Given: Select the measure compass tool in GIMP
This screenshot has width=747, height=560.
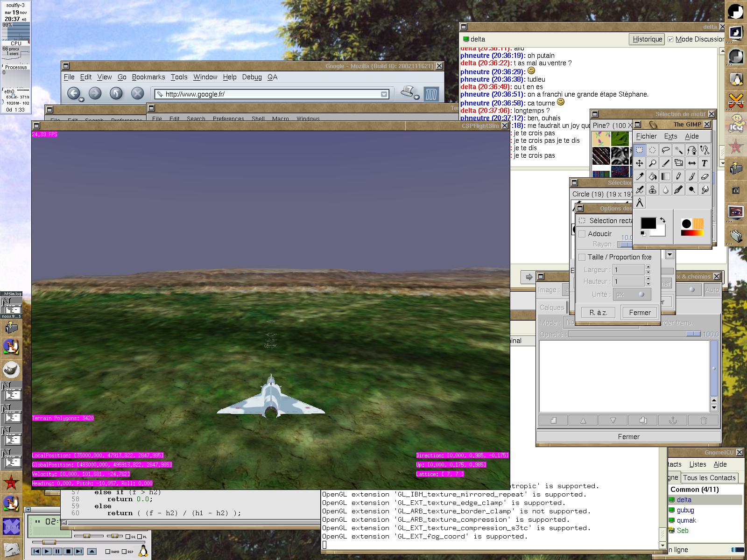Looking at the screenshot, I should [x=639, y=202].
